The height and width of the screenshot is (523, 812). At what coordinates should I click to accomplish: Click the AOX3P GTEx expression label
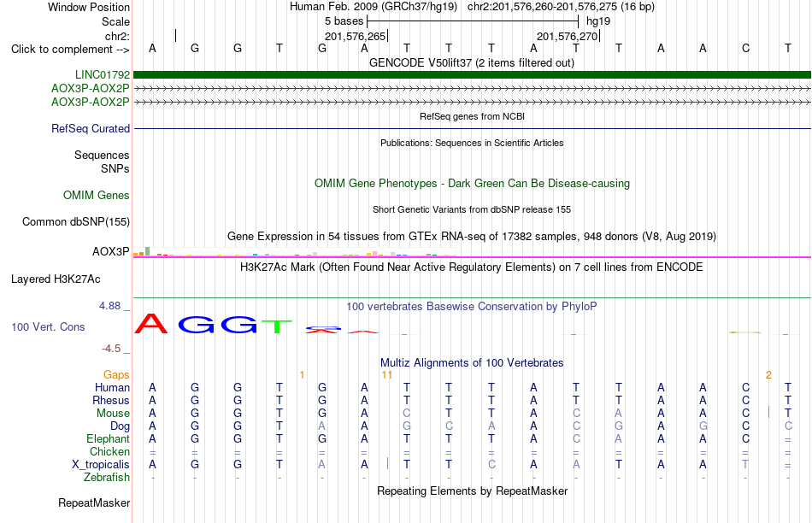[x=111, y=251]
